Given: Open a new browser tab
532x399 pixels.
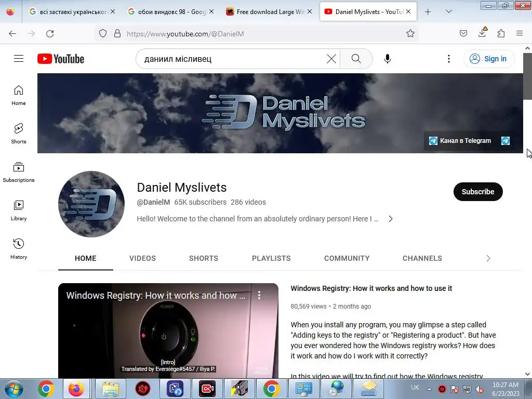Looking at the screenshot, I should tap(428, 12).
